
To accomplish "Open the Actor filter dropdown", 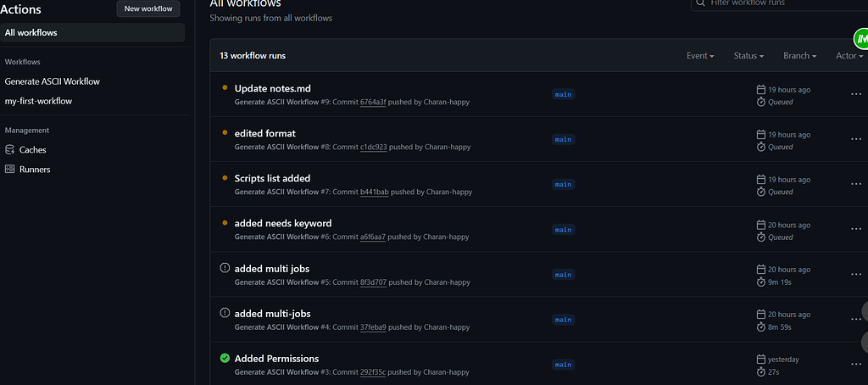I will [x=849, y=56].
